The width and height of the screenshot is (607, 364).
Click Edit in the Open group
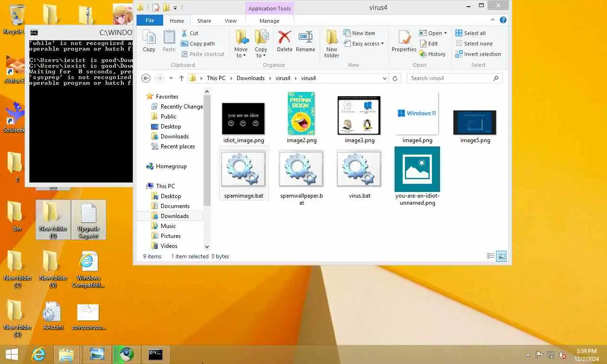coord(429,44)
